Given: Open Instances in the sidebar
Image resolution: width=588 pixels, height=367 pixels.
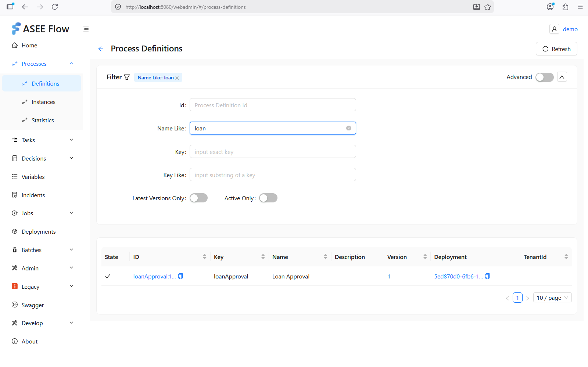Looking at the screenshot, I should click(x=42, y=102).
